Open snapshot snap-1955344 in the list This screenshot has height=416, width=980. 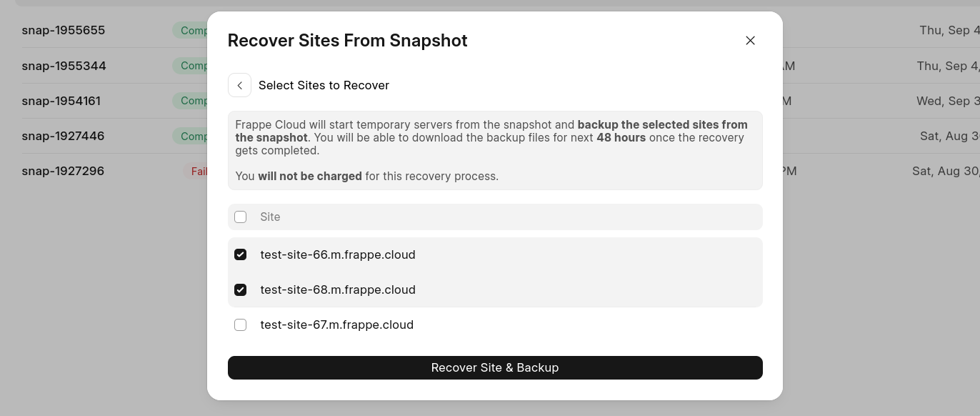tap(64, 66)
